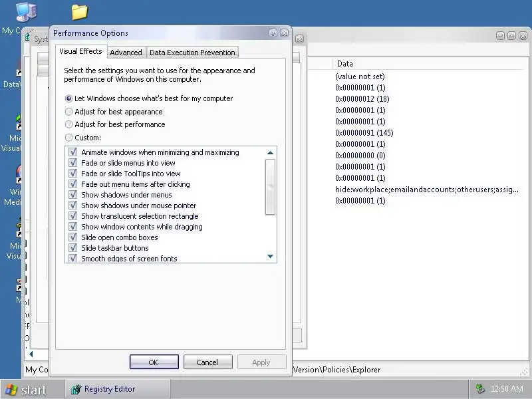Toggle Show translucent selection rectangle

[72, 215]
